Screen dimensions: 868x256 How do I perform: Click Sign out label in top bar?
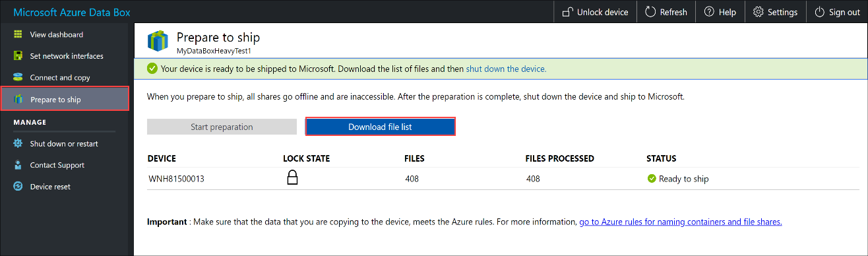(844, 12)
